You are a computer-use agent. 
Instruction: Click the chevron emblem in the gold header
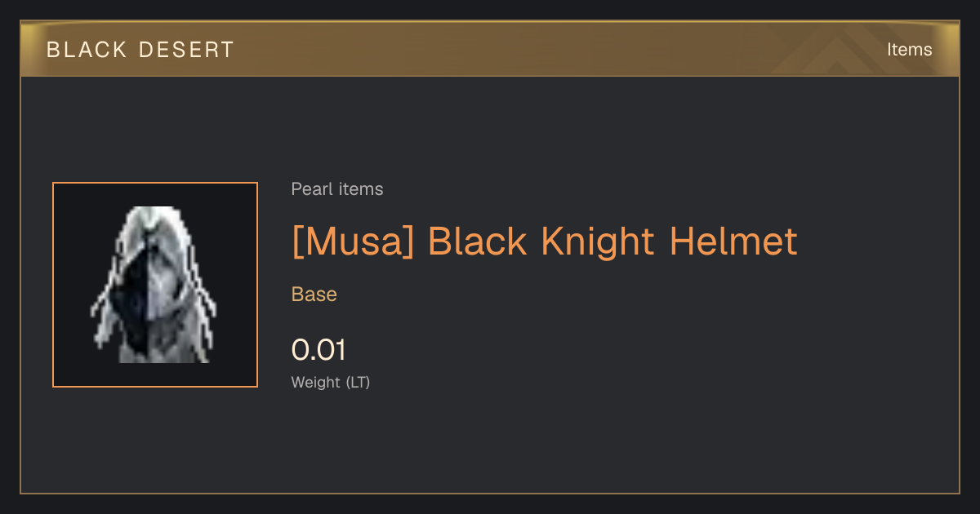(849, 51)
